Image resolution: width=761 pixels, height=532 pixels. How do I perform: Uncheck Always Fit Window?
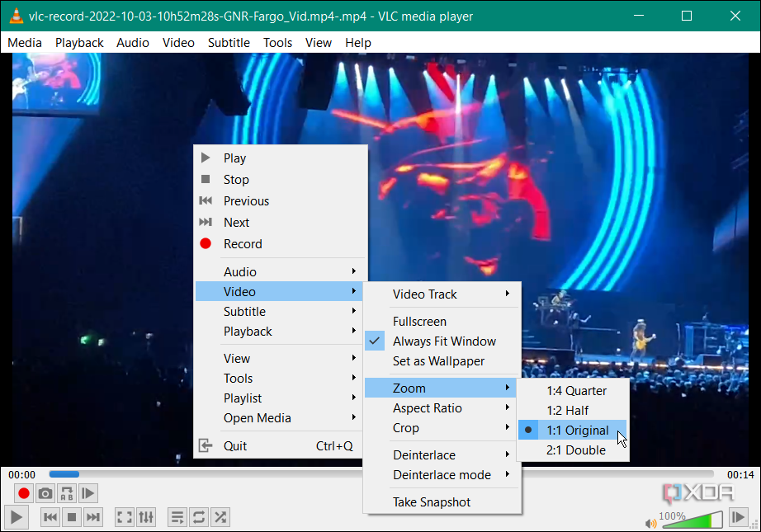click(442, 341)
